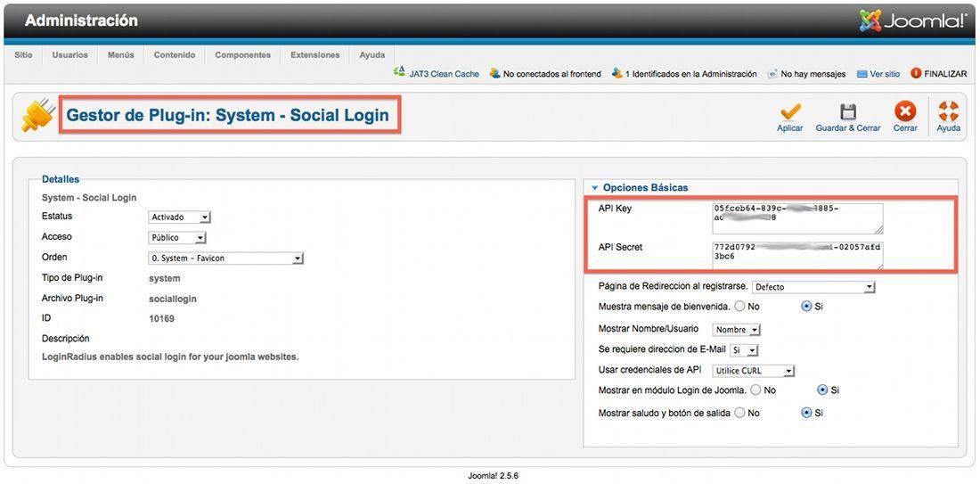Click the Tipo de Plug-in value system
This screenshot has height=484, width=980.
pos(165,278)
